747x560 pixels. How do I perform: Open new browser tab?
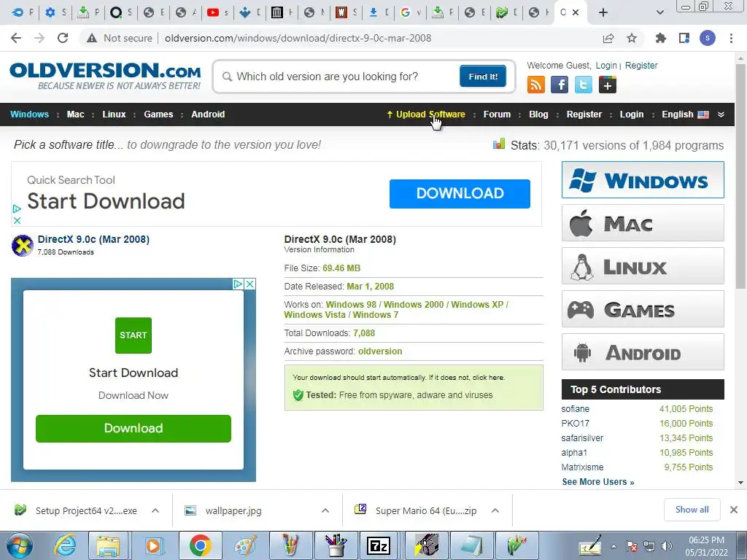pos(603,13)
